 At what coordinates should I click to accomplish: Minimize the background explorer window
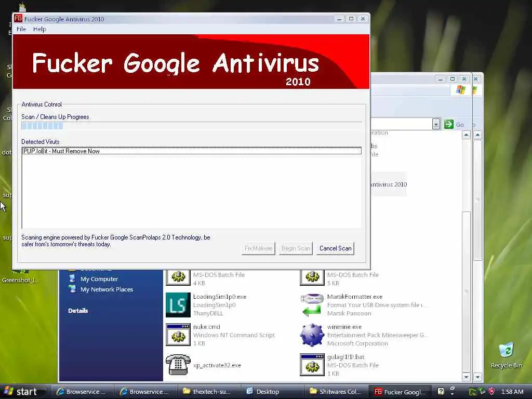click(441, 79)
